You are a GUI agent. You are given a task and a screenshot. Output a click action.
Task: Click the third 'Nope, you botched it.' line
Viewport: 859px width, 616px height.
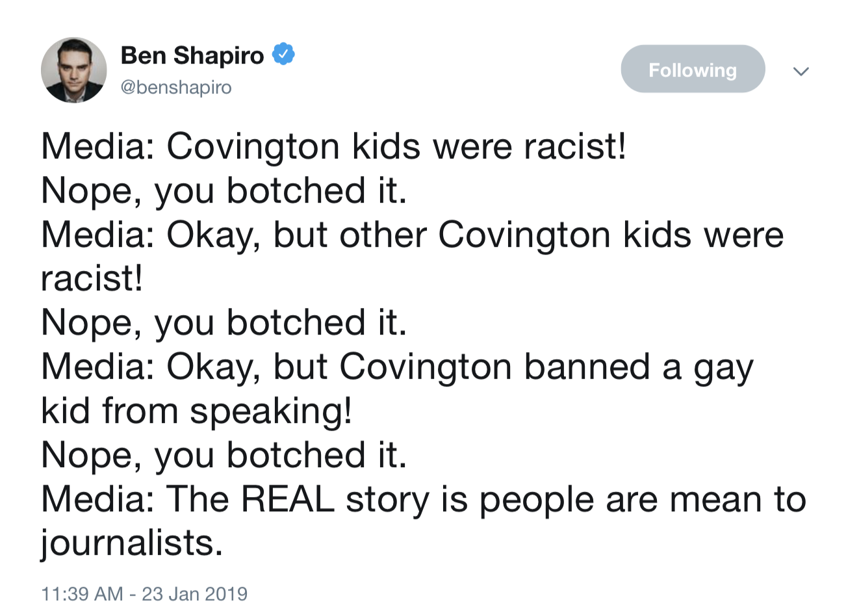click(x=224, y=455)
